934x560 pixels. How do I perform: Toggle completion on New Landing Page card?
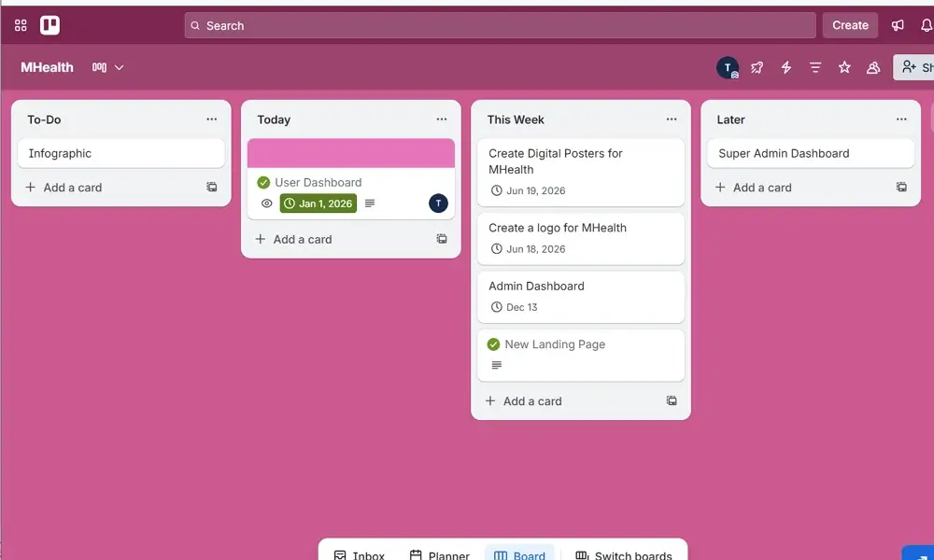tap(492, 343)
